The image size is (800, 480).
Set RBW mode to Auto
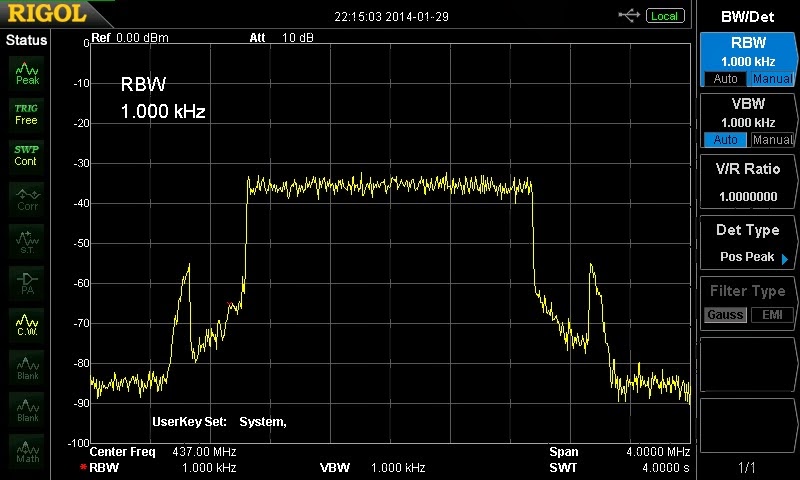[725, 79]
